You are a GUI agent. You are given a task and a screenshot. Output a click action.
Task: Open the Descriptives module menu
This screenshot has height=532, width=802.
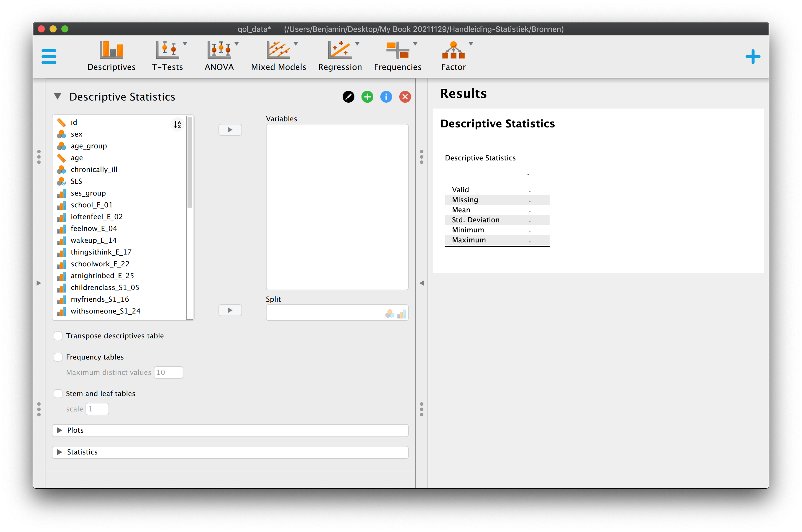click(x=111, y=56)
